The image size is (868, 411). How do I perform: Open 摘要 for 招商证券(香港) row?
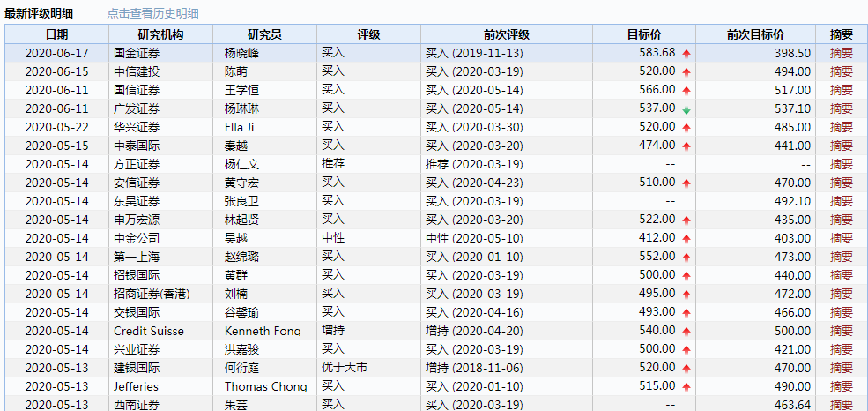pyautogui.click(x=842, y=294)
